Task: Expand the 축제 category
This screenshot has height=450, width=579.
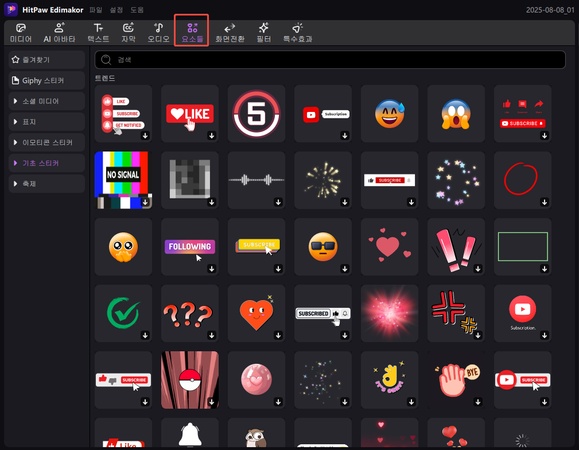Action: (47, 184)
